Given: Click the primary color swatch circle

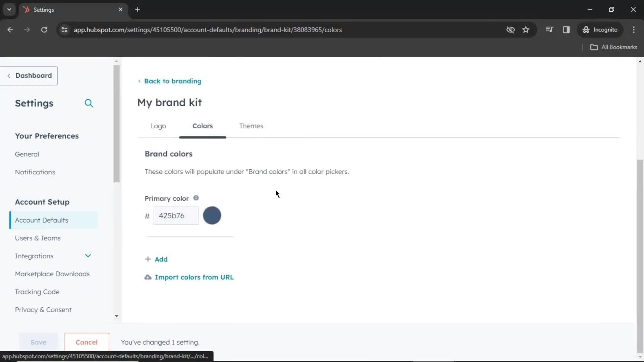Looking at the screenshot, I should click(x=212, y=215).
